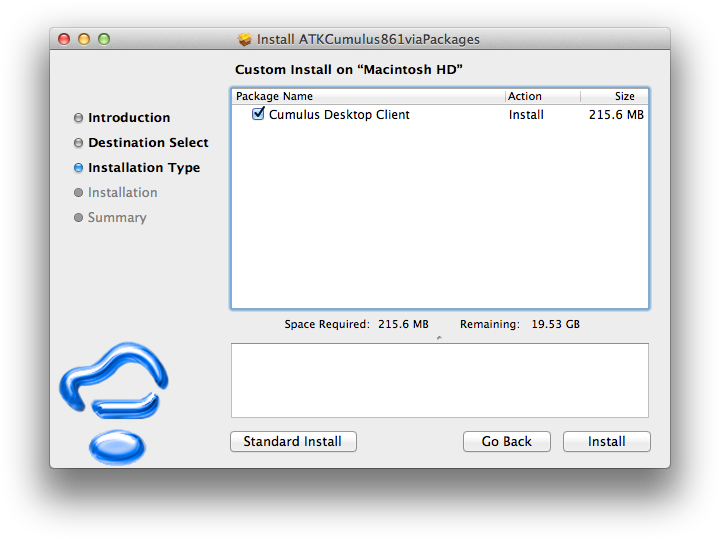Image resolution: width=719 pixels, height=539 pixels.
Task: Click inside the empty package description box
Action: pos(440,380)
